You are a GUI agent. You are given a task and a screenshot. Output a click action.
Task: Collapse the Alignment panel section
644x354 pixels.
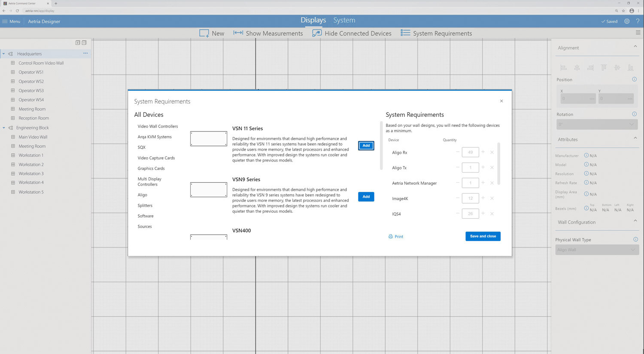(x=635, y=46)
